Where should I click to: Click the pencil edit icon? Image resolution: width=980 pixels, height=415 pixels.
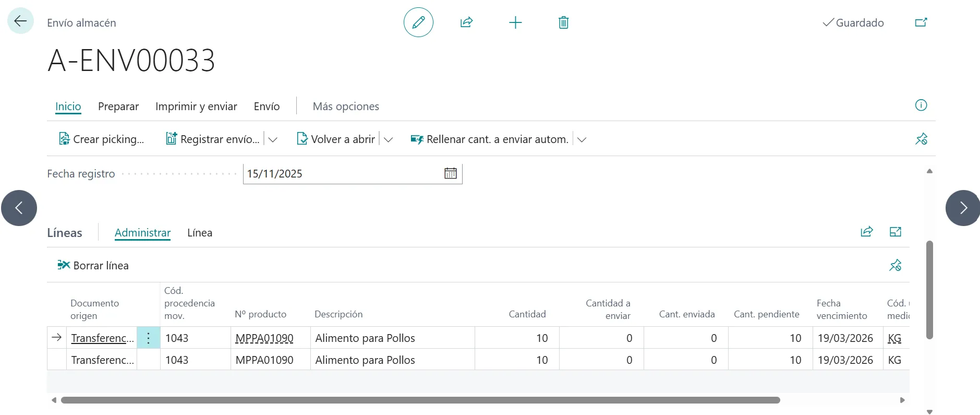pyautogui.click(x=418, y=22)
